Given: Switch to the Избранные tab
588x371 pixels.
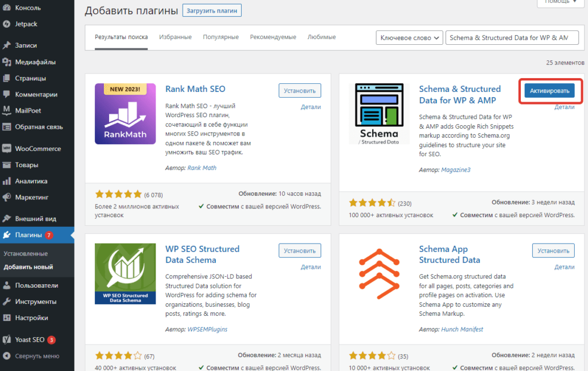Looking at the screenshot, I should point(175,37).
